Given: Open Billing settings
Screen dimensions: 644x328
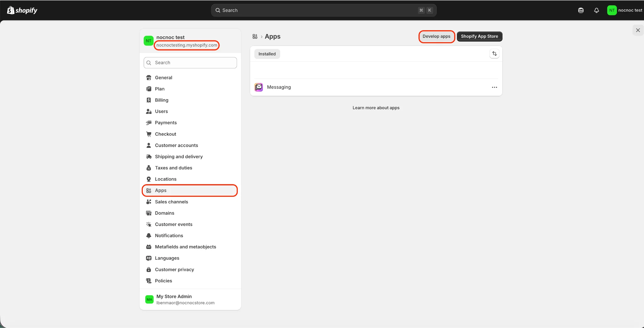Looking at the screenshot, I should pyautogui.click(x=190, y=100).
